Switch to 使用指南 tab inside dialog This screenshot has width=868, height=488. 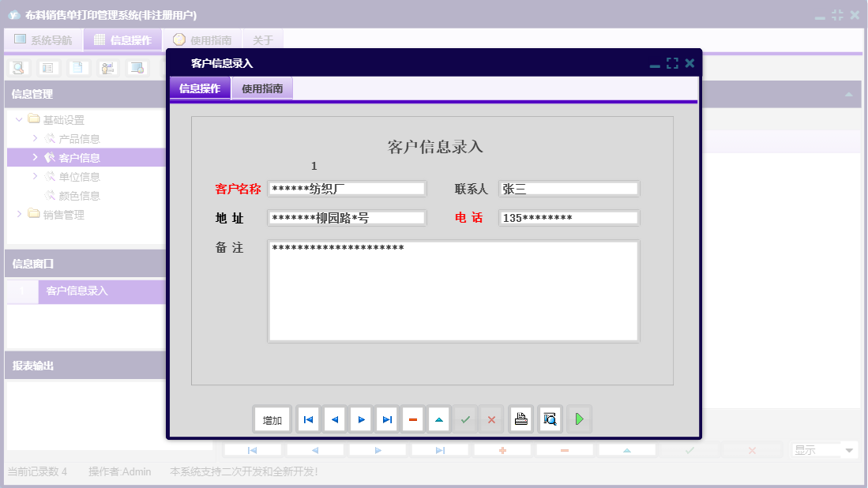(262, 88)
